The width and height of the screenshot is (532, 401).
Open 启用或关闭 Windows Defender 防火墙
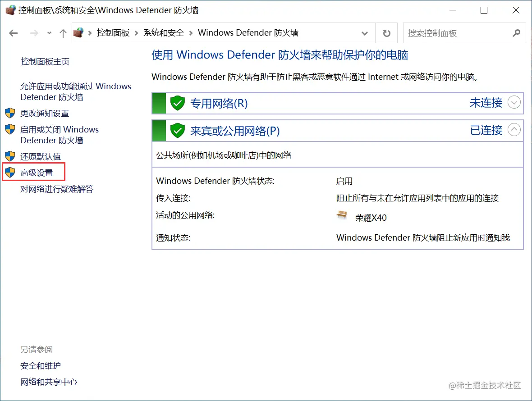(60, 135)
